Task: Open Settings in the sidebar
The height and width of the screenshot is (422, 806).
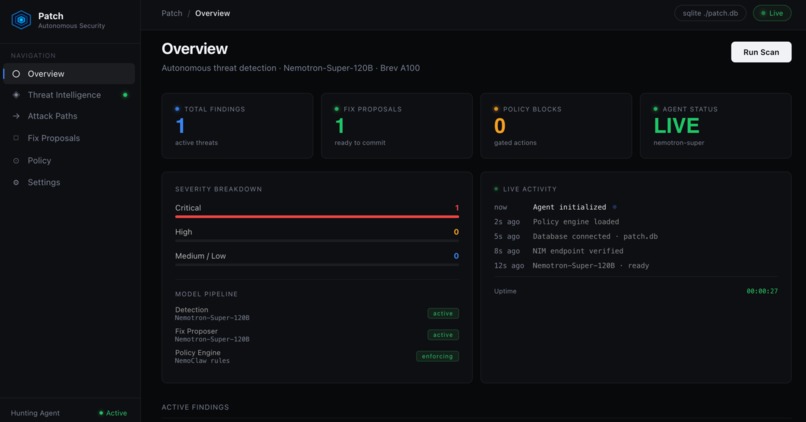Action: [x=69, y=182]
